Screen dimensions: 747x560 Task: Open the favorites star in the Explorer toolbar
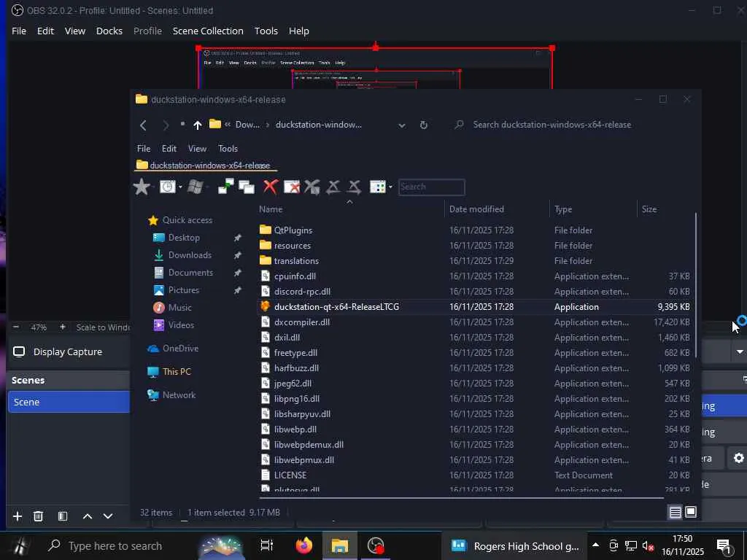(142, 187)
